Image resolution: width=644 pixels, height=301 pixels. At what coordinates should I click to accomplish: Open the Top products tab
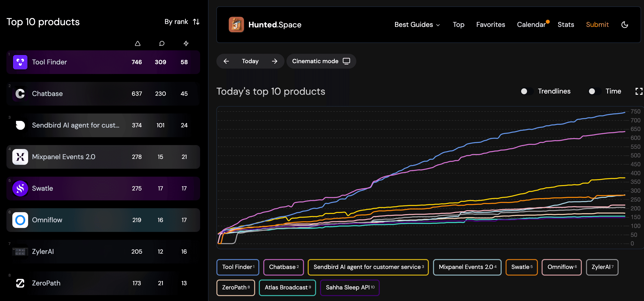[x=459, y=25]
